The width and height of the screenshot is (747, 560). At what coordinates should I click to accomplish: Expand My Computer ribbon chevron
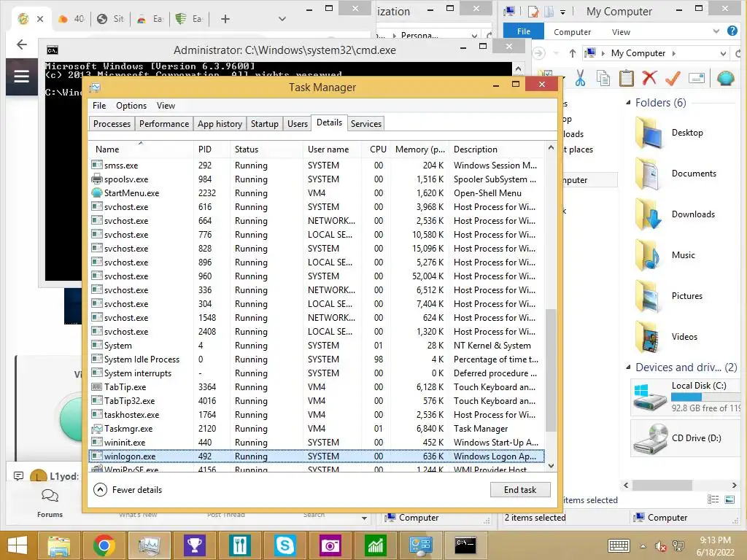point(716,31)
